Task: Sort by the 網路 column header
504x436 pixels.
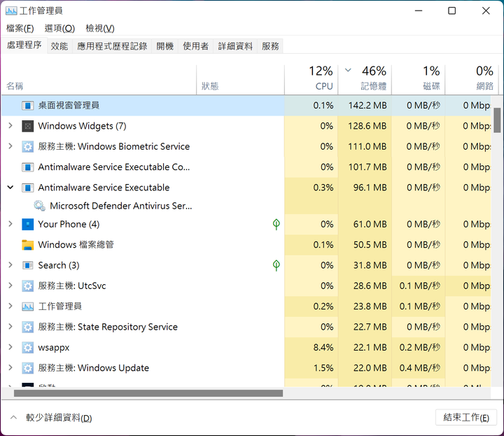Action: [x=472, y=79]
